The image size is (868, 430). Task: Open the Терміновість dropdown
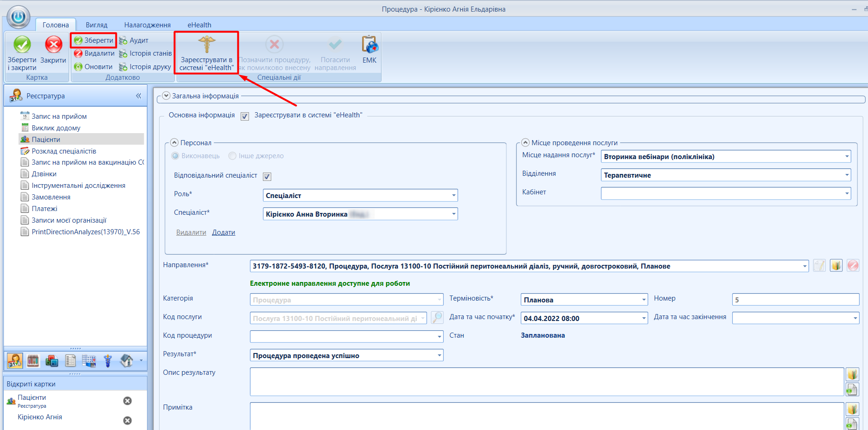[644, 300]
